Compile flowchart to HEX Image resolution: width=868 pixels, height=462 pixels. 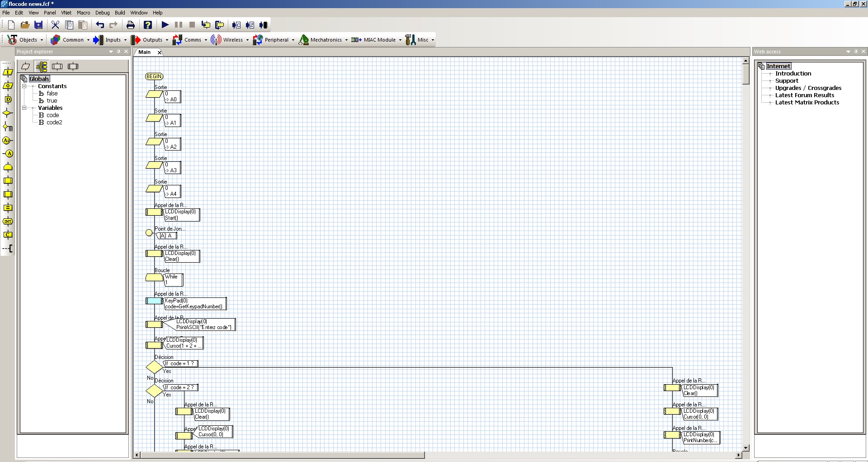(x=250, y=25)
